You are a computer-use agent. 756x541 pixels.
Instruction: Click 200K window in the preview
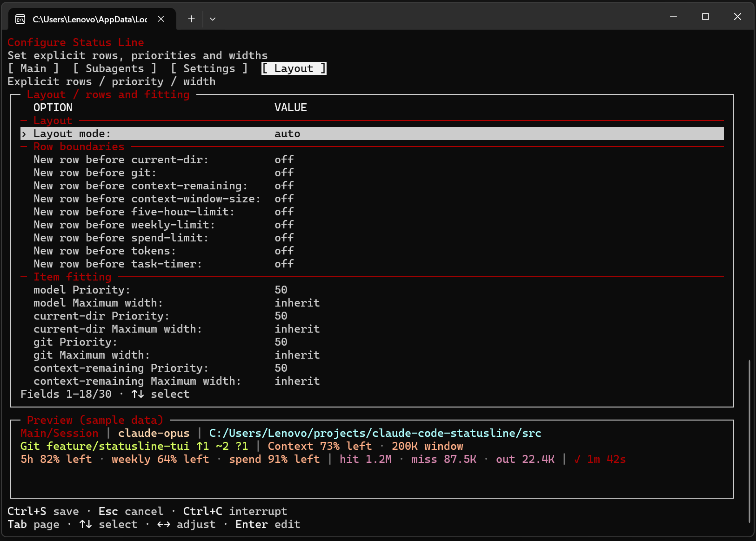click(428, 446)
